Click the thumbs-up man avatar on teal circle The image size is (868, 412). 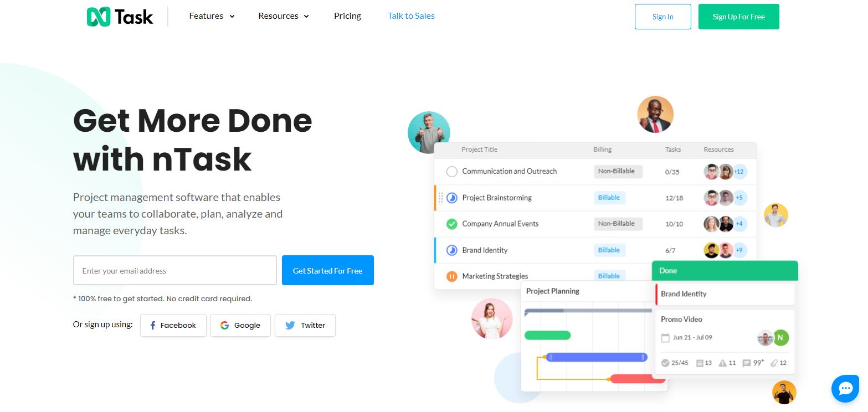[429, 132]
